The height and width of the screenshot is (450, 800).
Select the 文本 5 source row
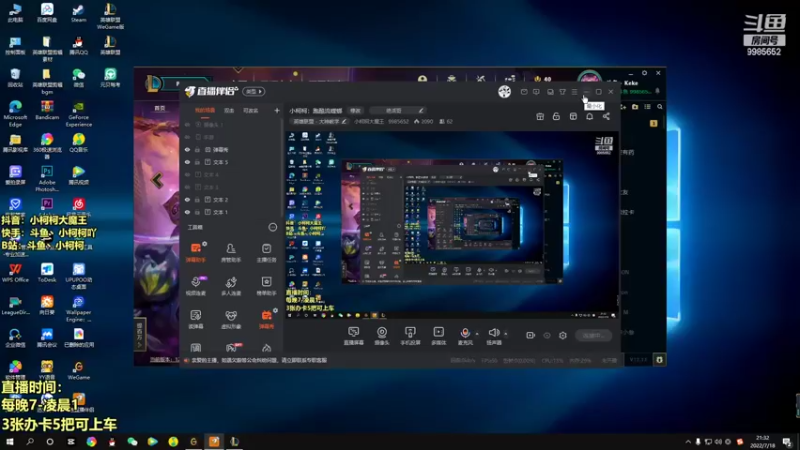coord(232,162)
